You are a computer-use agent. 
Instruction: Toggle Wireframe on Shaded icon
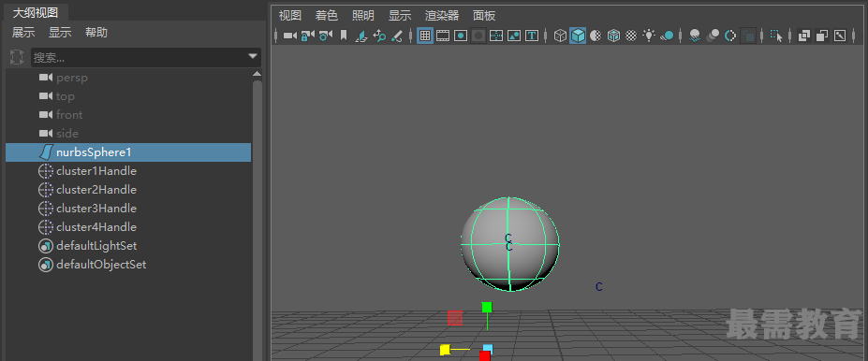[613, 36]
